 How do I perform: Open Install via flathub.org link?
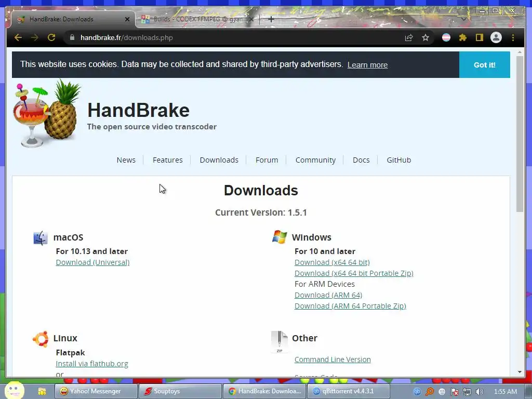92,364
